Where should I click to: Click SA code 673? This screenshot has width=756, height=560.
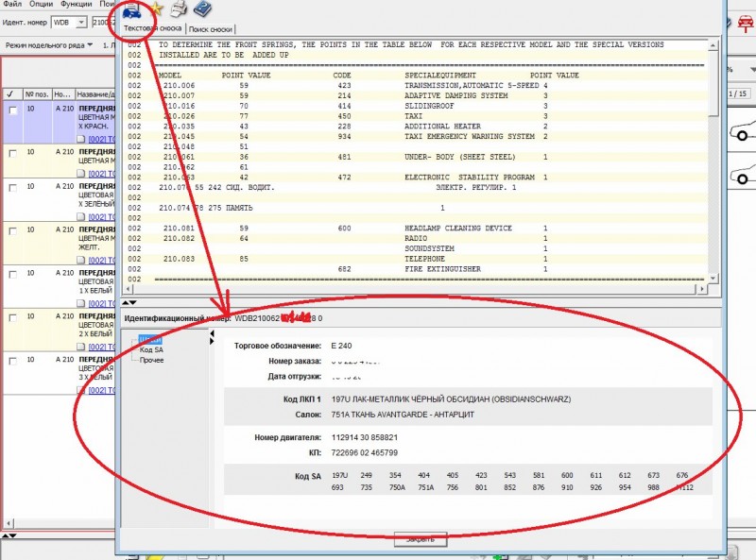653,476
